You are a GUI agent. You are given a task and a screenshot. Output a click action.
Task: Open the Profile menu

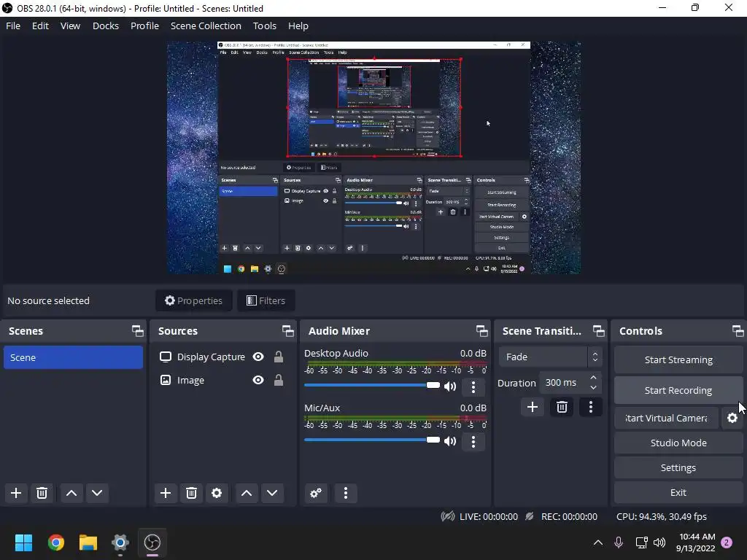click(145, 26)
